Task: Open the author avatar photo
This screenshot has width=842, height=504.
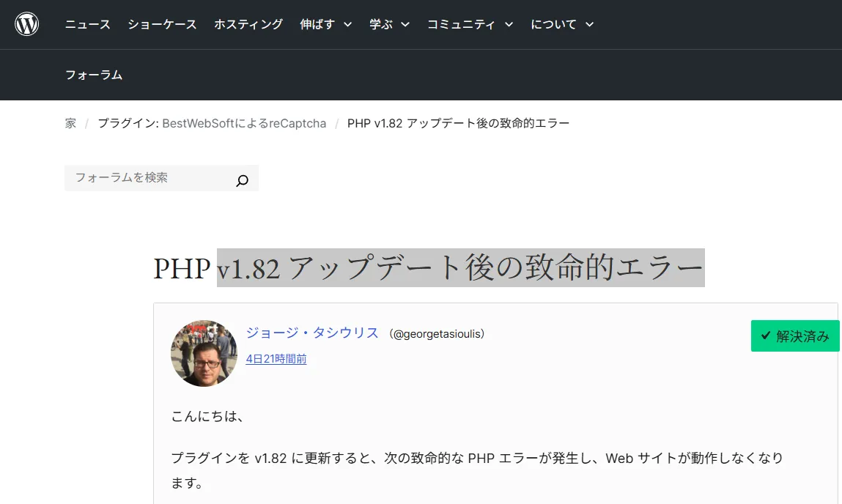Action: coord(204,354)
